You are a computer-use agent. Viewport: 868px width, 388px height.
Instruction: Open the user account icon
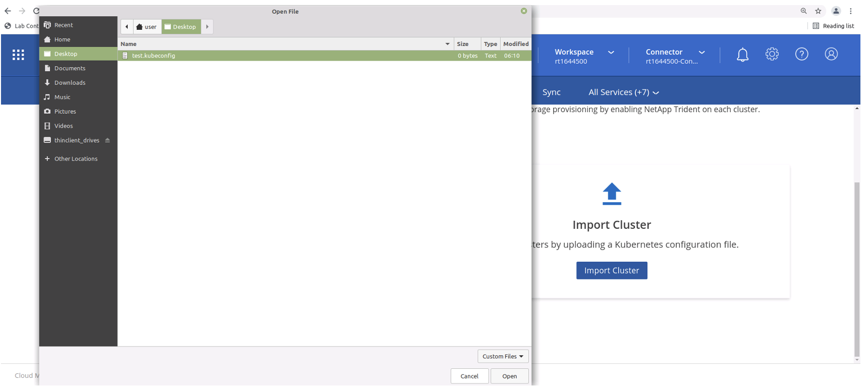[831, 54]
